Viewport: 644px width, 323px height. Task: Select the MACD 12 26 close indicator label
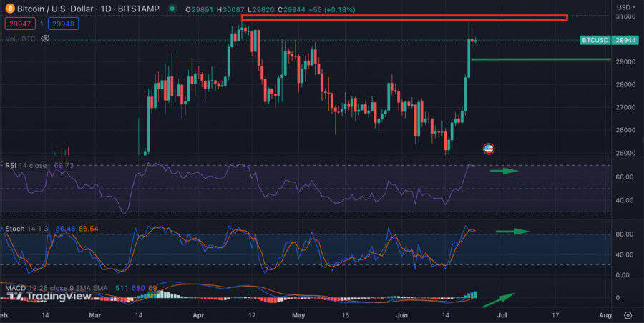click(57, 288)
